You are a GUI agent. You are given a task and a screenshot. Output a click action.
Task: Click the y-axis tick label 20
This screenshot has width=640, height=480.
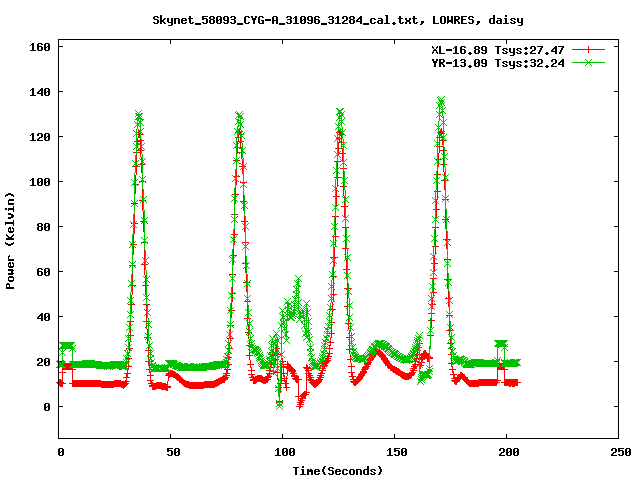click(x=43, y=362)
